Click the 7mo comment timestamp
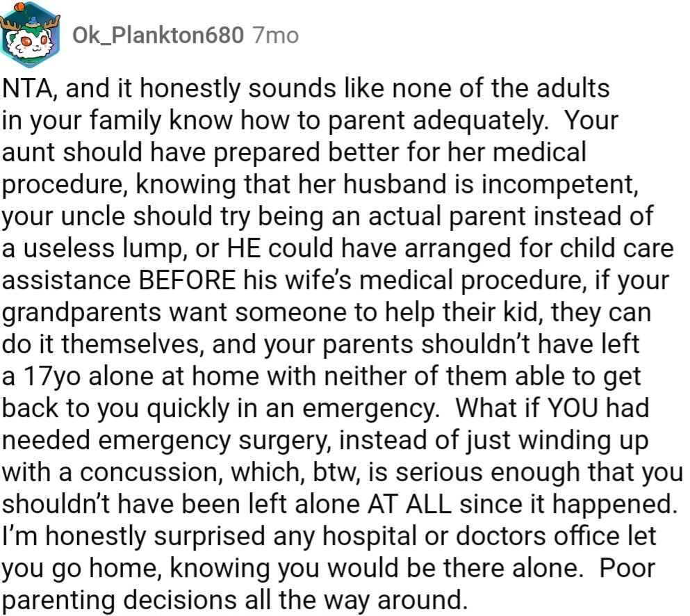This screenshot has width=690, height=616. tap(275, 35)
